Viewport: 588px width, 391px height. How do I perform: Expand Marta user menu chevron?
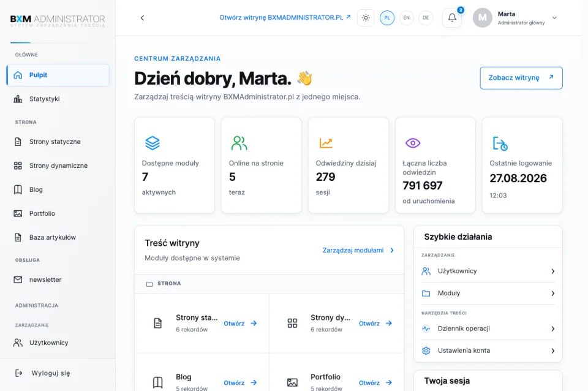click(554, 18)
